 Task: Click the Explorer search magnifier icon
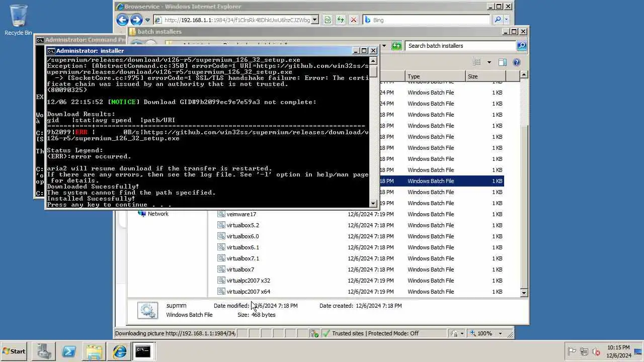[x=522, y=46]
